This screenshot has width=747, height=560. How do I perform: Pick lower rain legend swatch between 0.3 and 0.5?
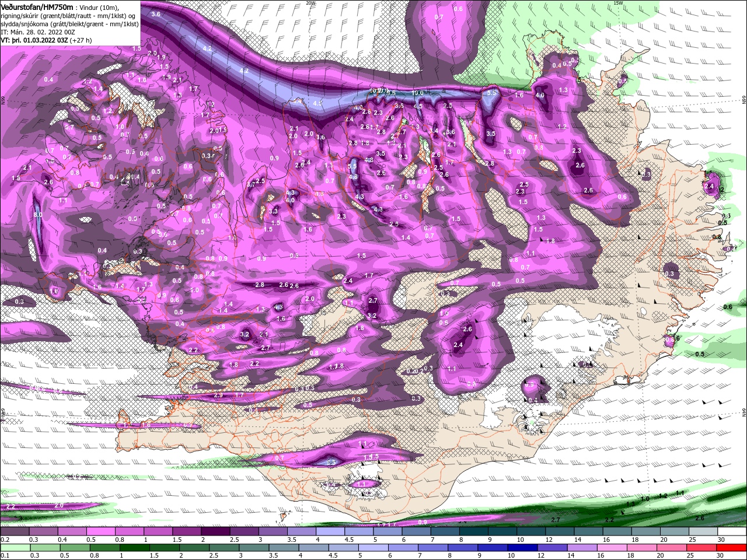45,548
